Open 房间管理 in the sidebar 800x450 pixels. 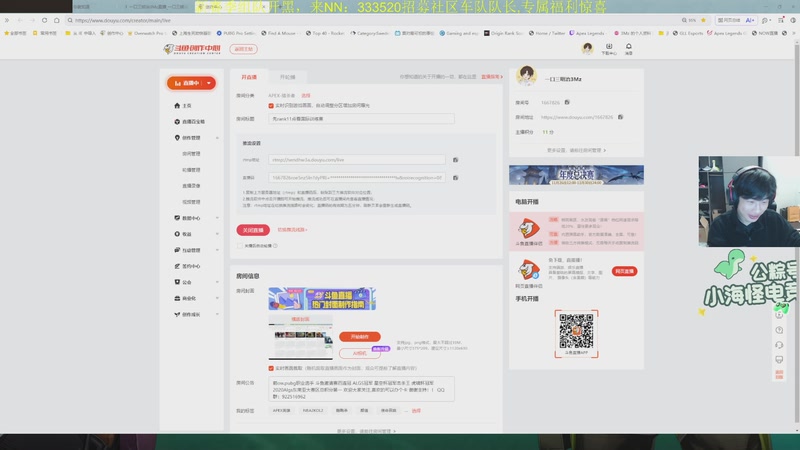[191, 154]
